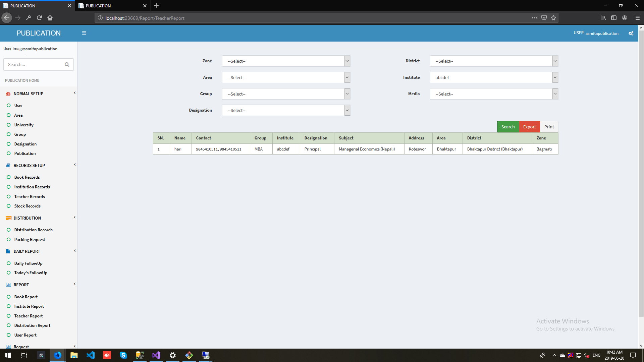
Task: Open Distribution Report menu item
Action: click(32, 325)
